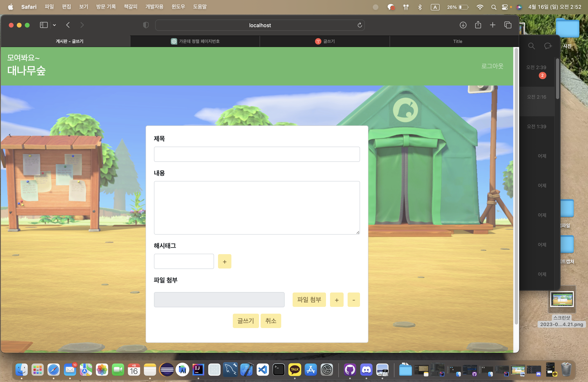Open Visual Studio Code from the Dock

coord(263,369)
